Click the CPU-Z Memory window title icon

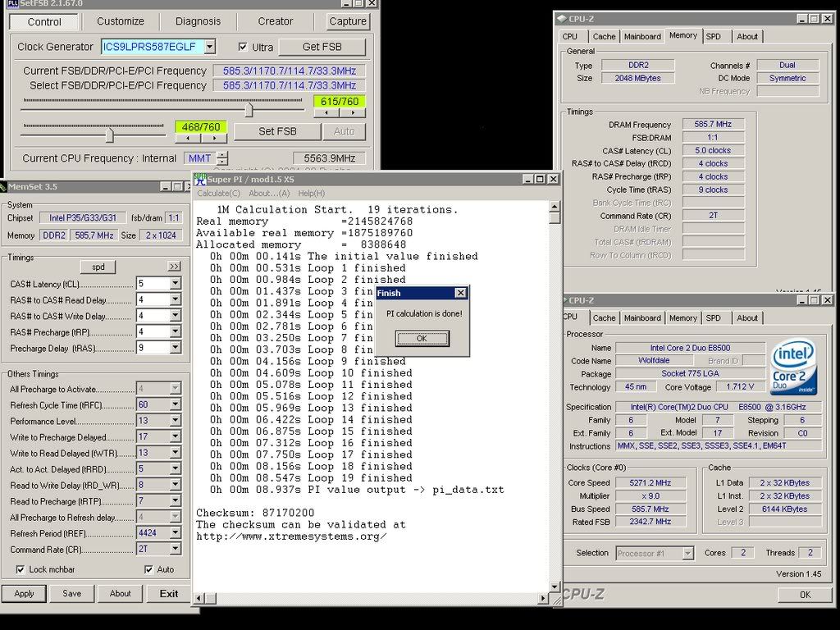tap(561, 18)
